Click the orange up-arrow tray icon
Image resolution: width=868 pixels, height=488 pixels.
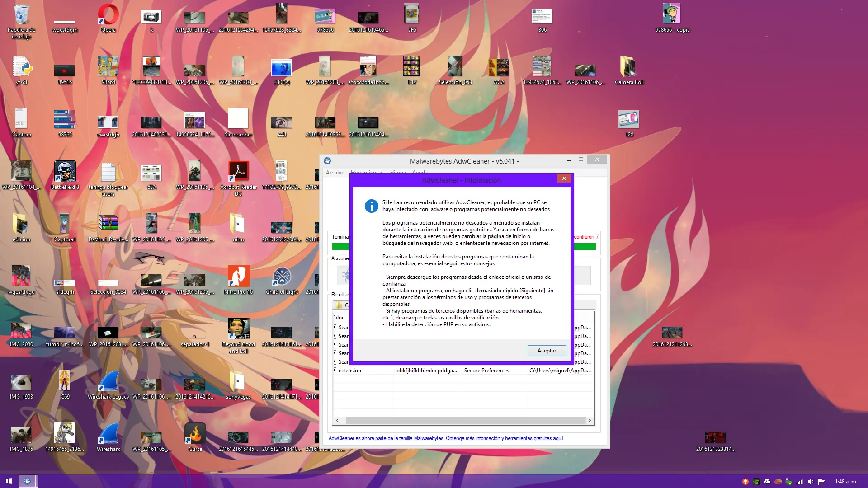click(745, 482)
